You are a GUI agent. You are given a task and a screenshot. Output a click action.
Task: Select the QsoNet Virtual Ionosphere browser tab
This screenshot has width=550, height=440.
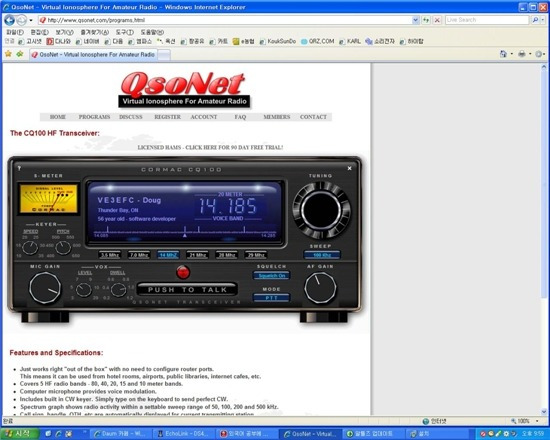[94, 55]
